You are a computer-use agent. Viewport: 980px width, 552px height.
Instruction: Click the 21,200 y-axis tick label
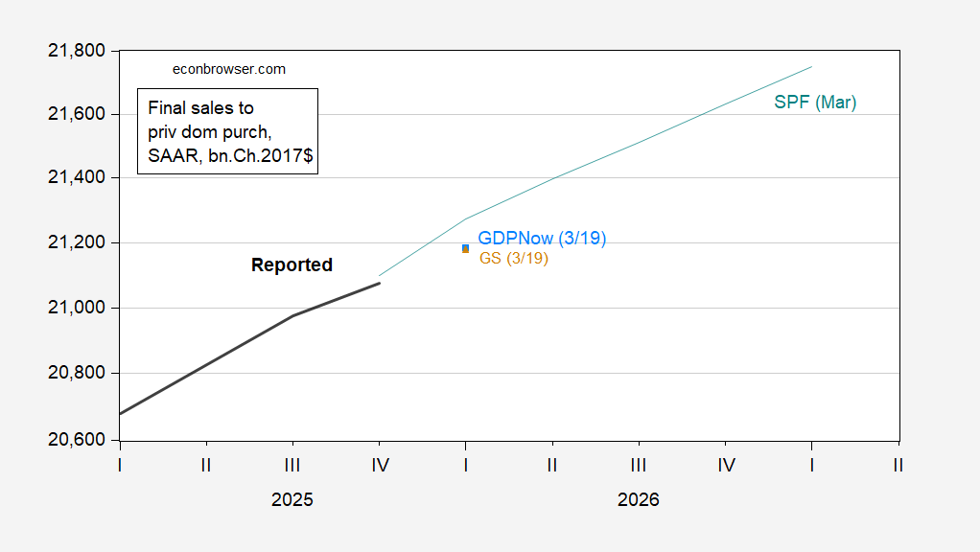point(75,243)
